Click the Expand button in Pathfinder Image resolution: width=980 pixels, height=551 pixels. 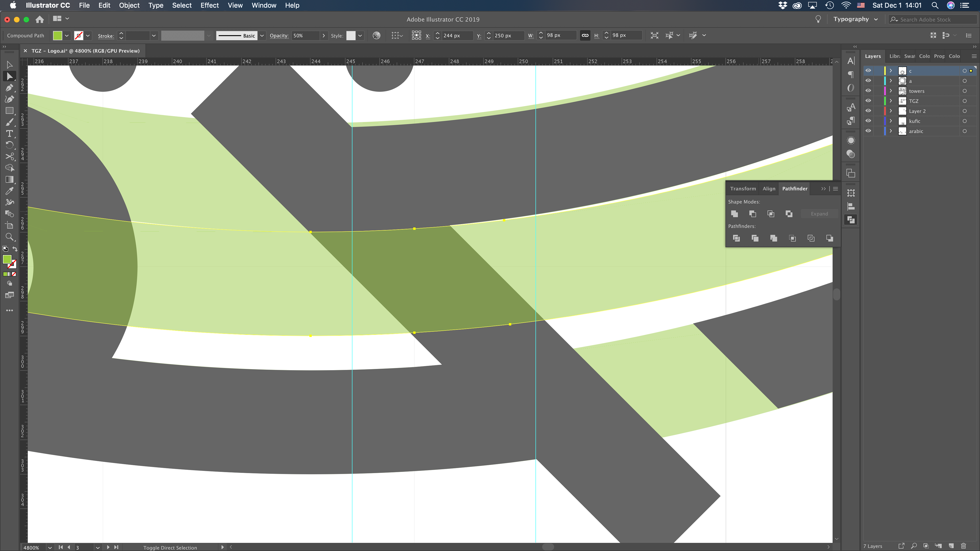point(819,214)
